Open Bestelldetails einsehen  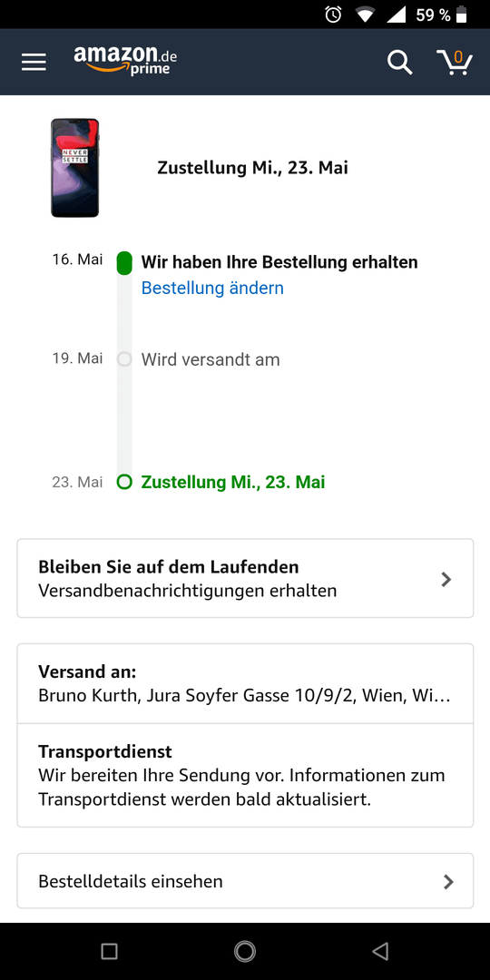tap(245, 880)
